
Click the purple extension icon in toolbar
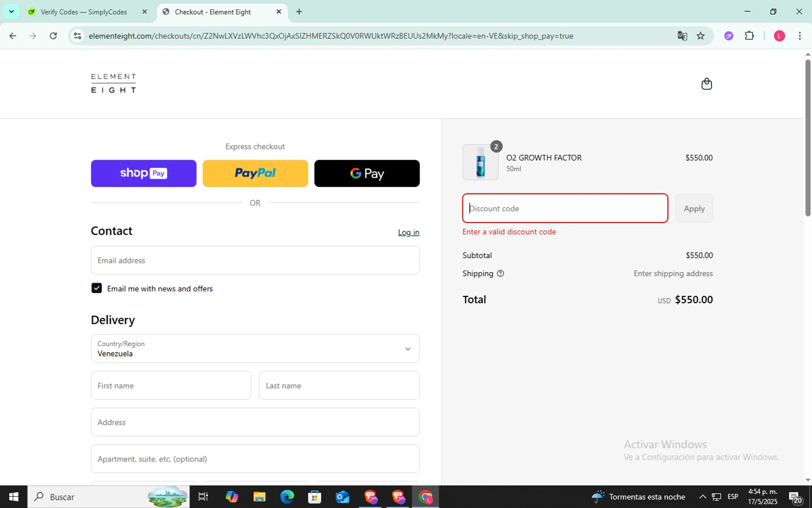point(729,36)
